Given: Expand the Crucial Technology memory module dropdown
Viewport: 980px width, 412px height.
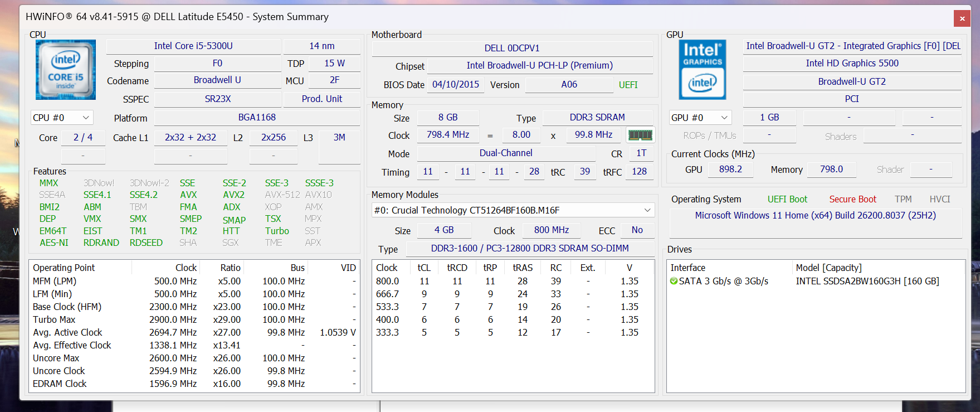Looking at the screenshot, I should [x=513, y=210].
